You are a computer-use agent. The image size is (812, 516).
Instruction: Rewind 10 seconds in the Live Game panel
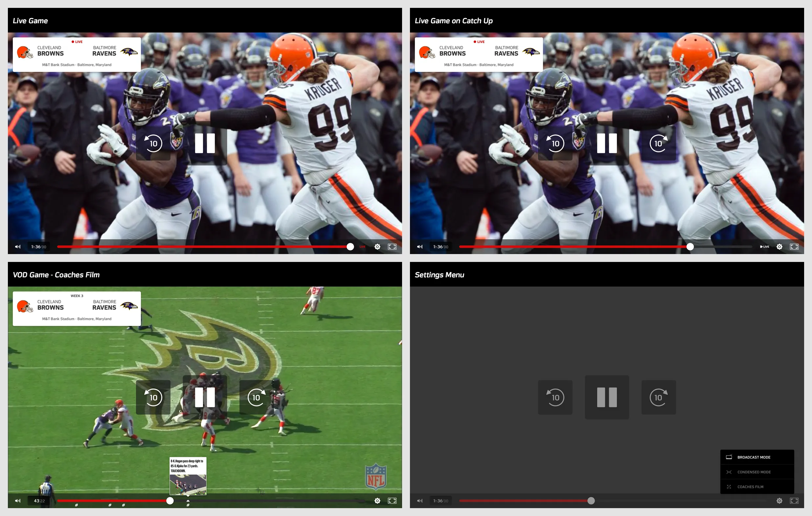coord(153,143)
